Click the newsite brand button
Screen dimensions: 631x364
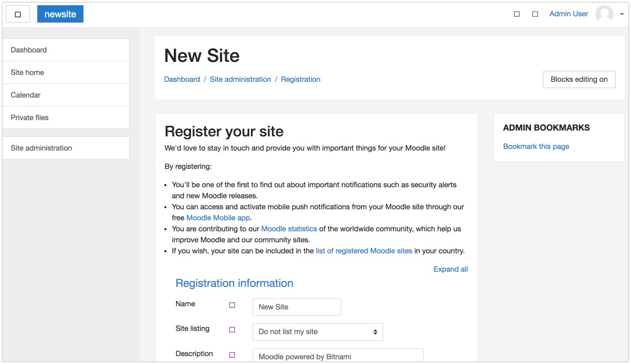click(60, 14)
